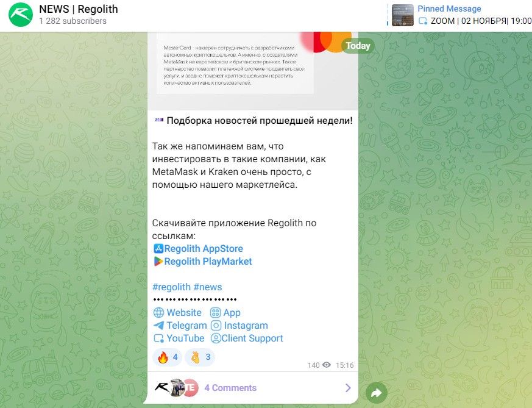Click the Google Play icon
This screenshot has width=532, height=408.
click(x=158, y=262)
